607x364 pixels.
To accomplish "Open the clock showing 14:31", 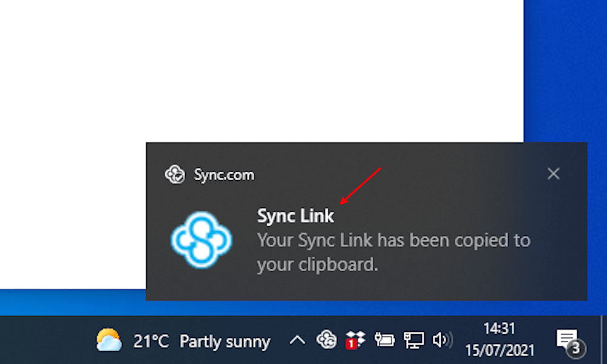I will (500, 328).
